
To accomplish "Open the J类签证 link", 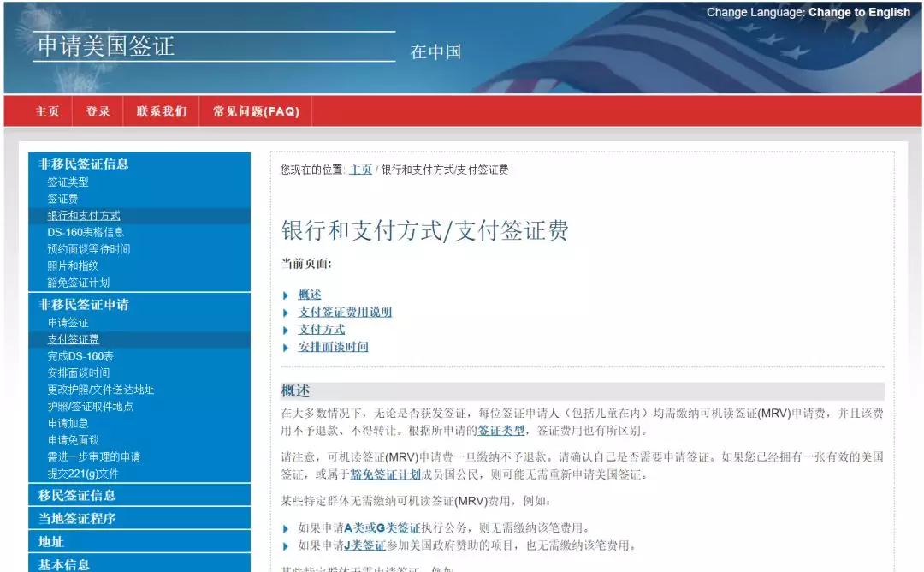I will point(364,545).
